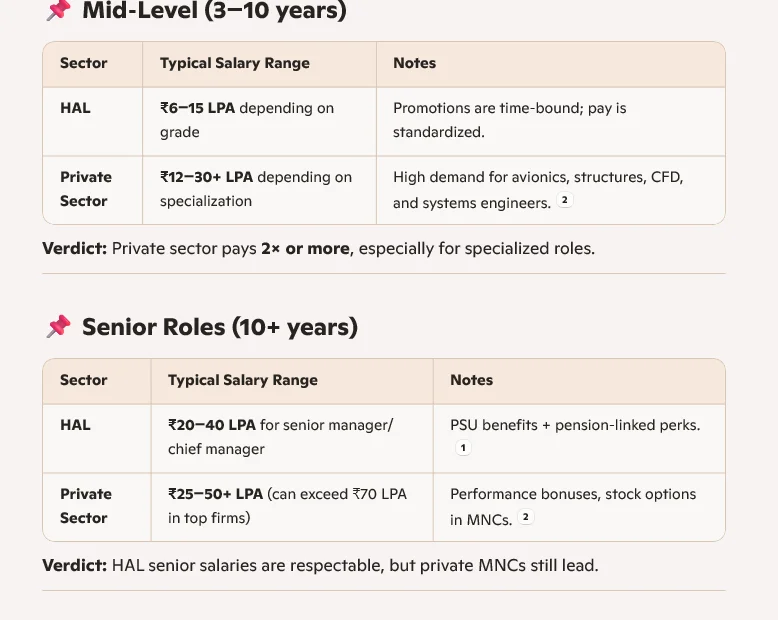Viewport: 778px width, 620px height.
Task: Click 'Sector' header in the Senior Roles table
Action: coord(83,380)
